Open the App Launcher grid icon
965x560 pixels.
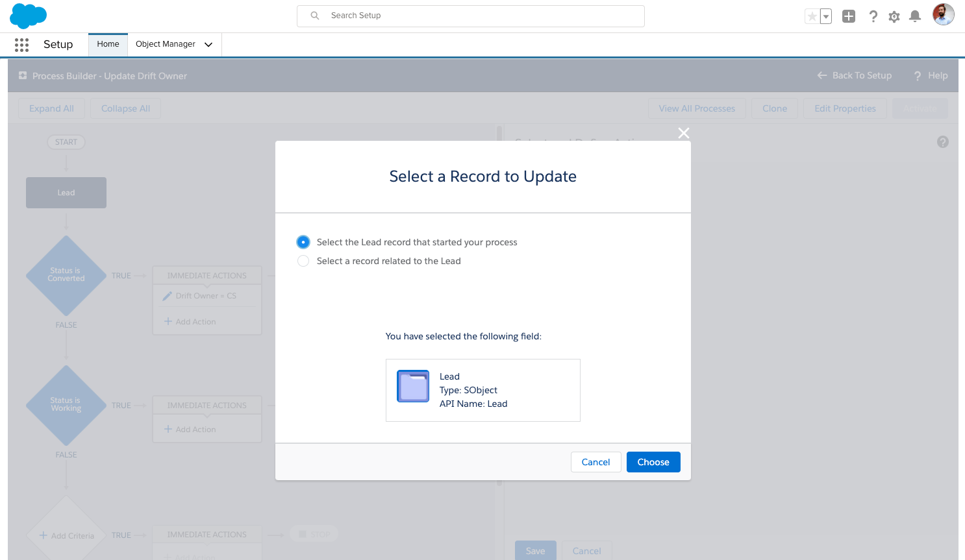[21, 44]
